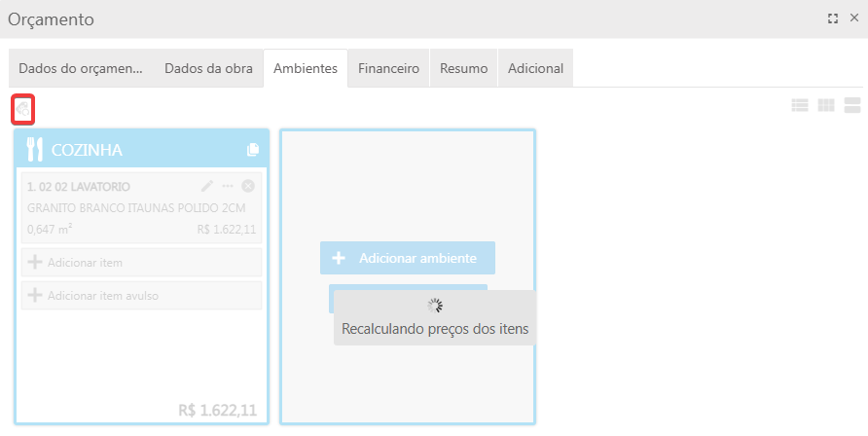Open more options for the LAVATORIO item

pyautogui.click(x=228, y=186)
